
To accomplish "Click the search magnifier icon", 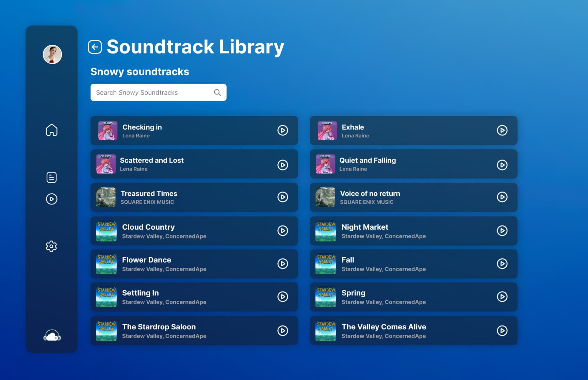I will (x=217, y=93).
